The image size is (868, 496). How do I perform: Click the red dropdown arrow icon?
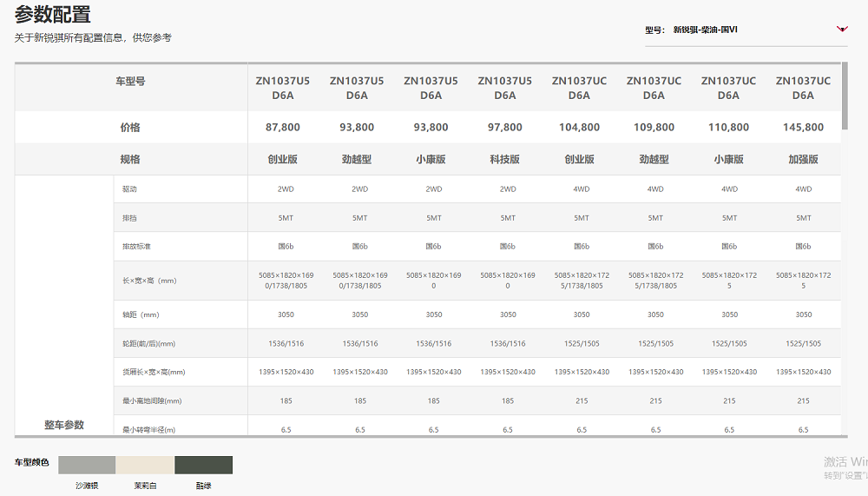pyautogui.click(x=840, y=30)
